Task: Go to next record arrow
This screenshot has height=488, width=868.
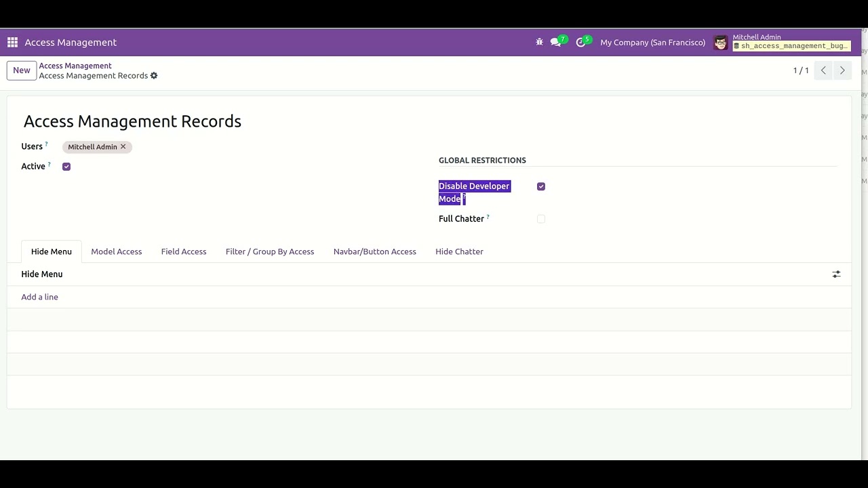Action: (842, 70)
